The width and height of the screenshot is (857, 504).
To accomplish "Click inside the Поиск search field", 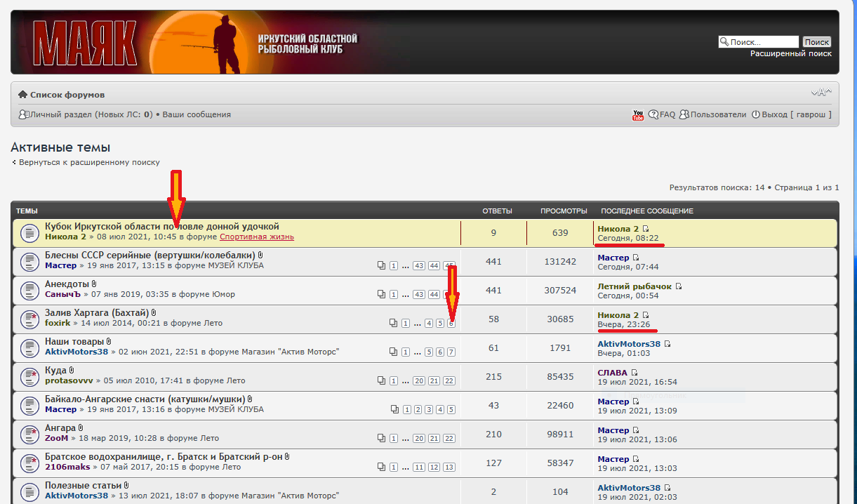I will (759, 42).
